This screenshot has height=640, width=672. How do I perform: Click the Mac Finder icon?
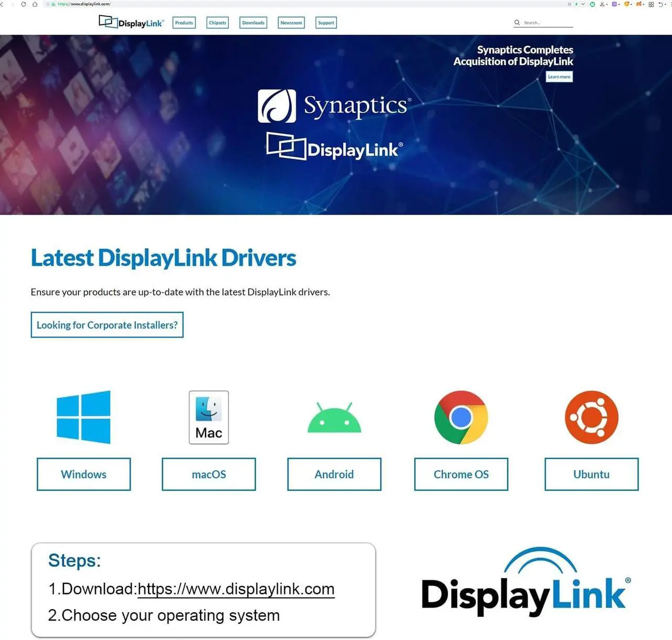tap(209, 417)
